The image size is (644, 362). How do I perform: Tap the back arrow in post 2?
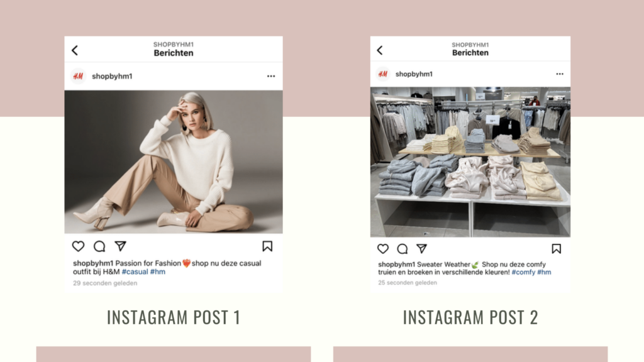point(380,50)
